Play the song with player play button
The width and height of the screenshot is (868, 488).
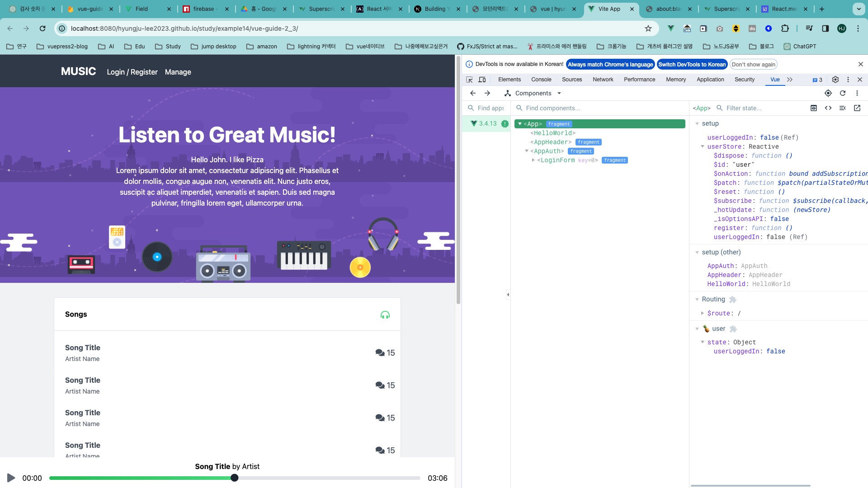coord(11,478)
